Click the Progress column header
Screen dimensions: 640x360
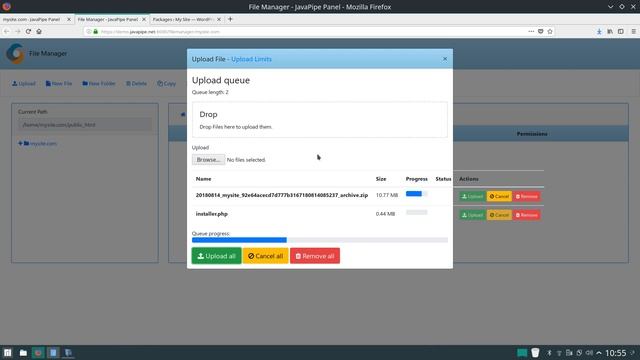point(416,179)
